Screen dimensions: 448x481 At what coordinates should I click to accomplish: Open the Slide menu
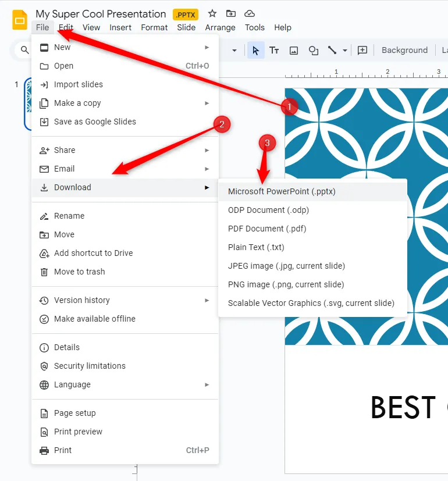[x=186, y=27]
